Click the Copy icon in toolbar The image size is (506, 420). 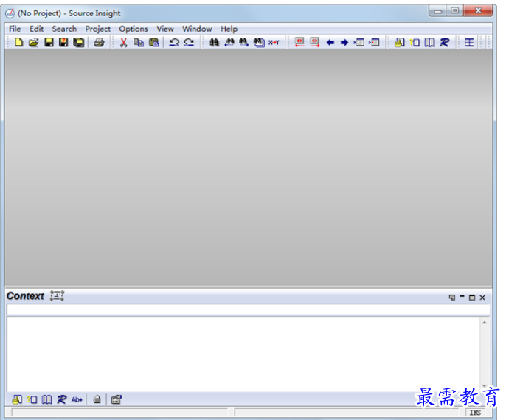(x=139, y=42)
